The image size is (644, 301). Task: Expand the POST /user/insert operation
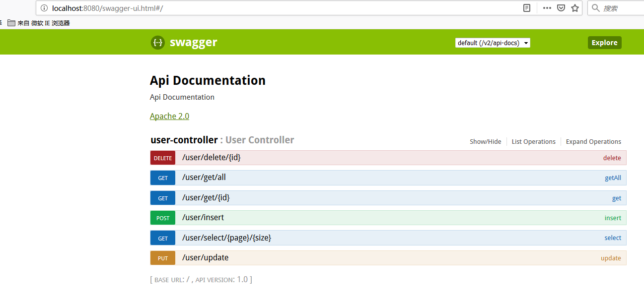[388, 218]
